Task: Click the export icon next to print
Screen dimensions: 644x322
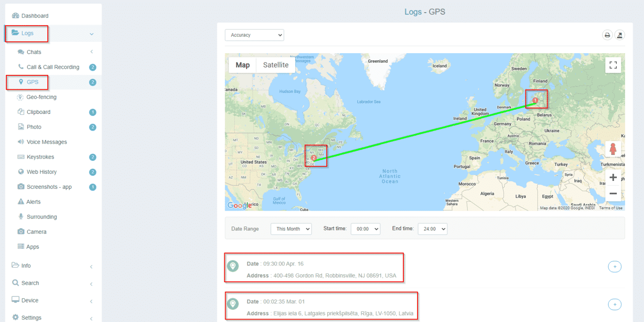Action: click(619, 35)
